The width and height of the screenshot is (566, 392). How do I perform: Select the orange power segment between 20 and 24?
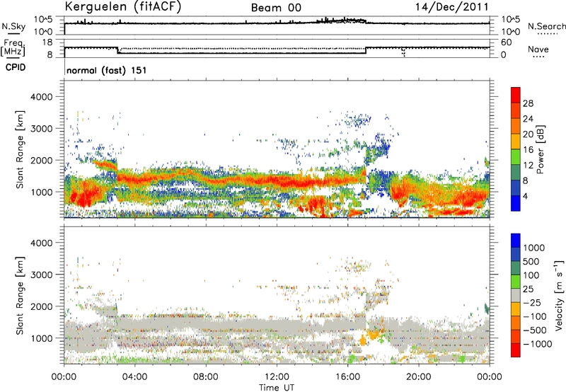pos(516,126)
